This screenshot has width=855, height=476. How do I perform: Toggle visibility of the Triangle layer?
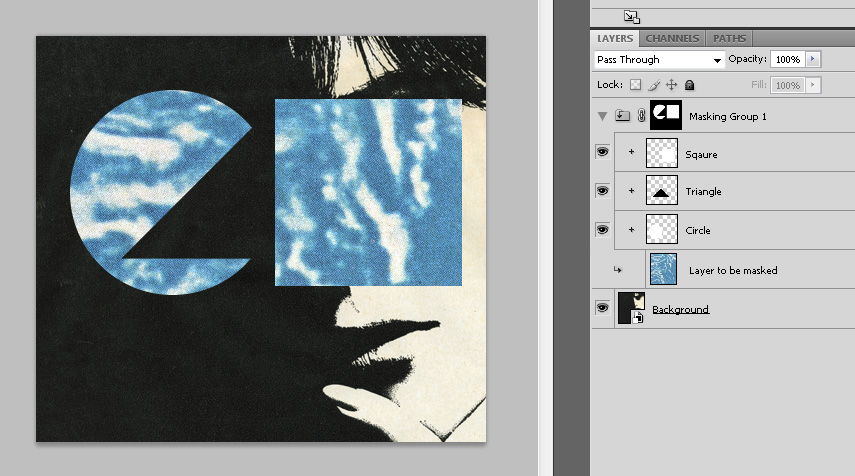point(602,190)
